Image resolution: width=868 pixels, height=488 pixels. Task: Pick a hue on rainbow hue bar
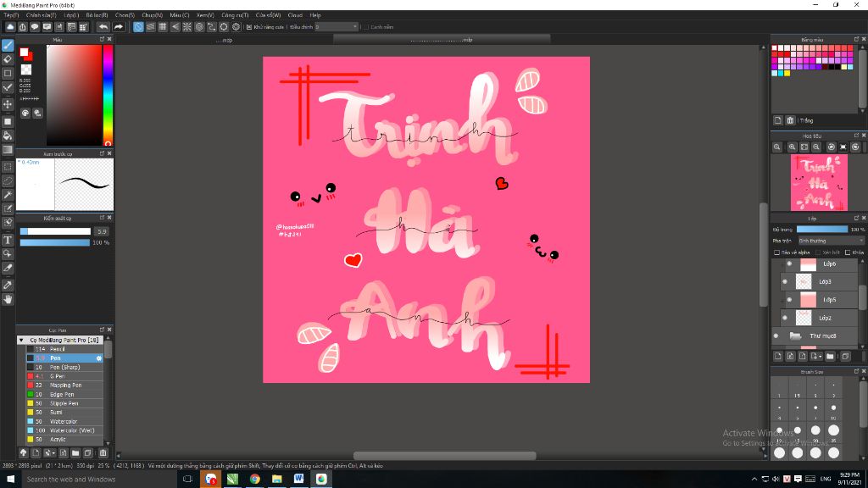point(108,95)
